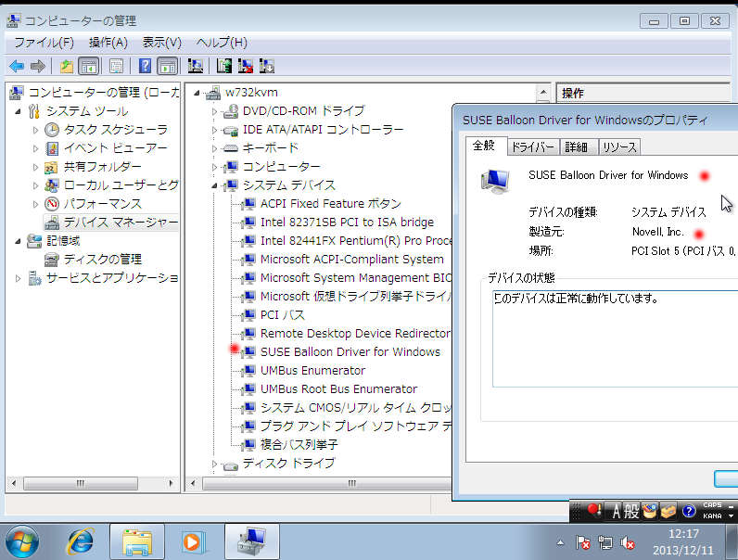Collapse the 記憶域 tree node
The width and height of the screenshot is (738, 560).
point(19,241)
